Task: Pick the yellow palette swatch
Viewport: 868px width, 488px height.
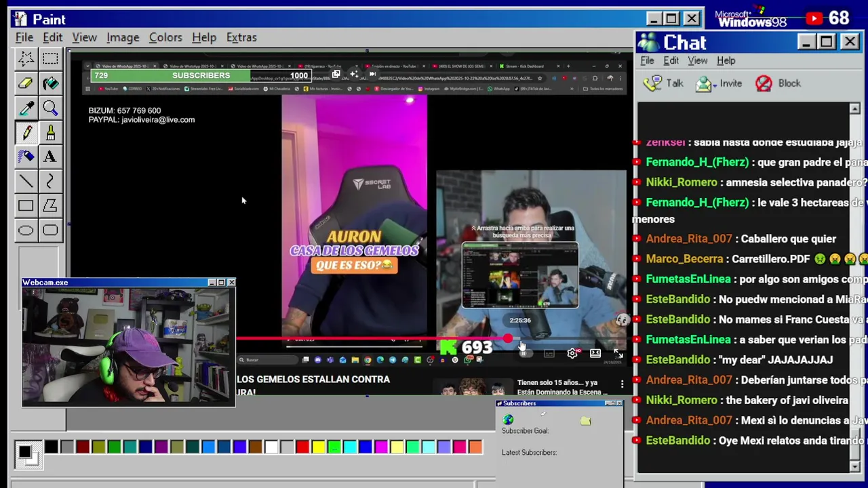Action: [318, 447]
